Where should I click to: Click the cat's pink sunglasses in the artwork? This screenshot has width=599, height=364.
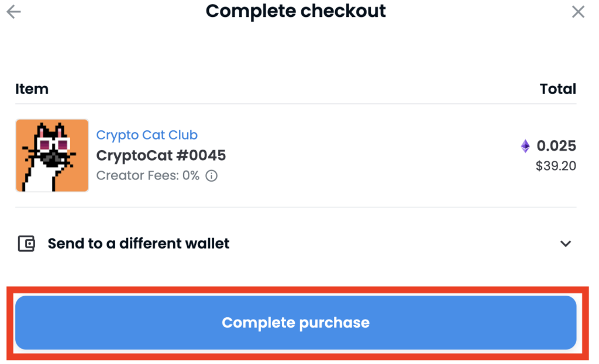(x=53, y=145)
